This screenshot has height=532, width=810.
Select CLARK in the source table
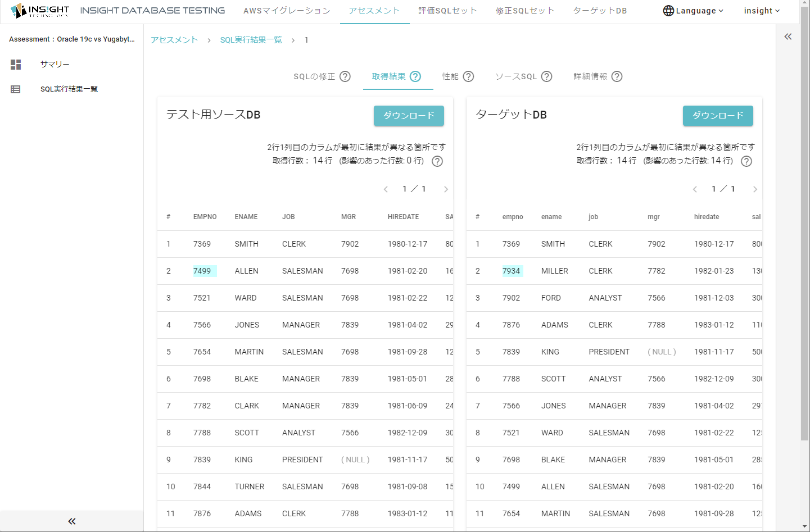click(247, 406)
